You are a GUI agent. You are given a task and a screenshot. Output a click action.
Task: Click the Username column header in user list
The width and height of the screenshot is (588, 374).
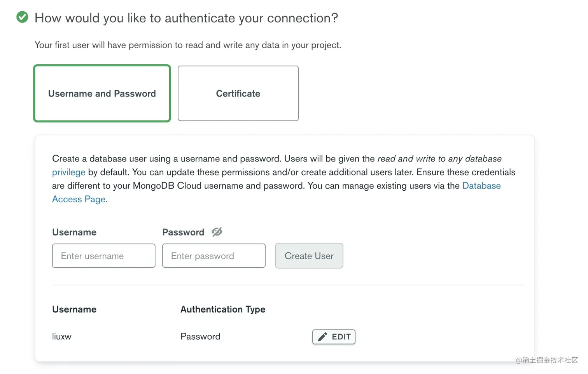pyautogui.click(x=74, y=309)
